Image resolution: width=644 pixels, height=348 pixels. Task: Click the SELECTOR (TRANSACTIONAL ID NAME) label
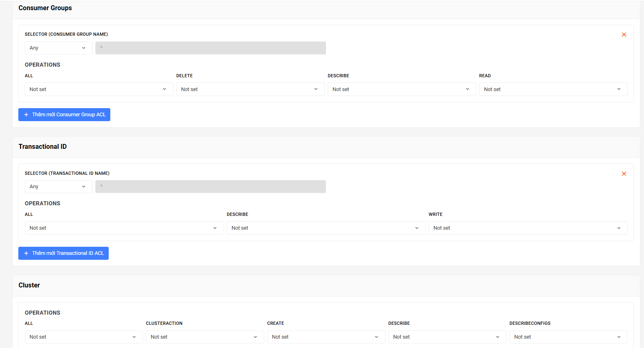[67, 173]
